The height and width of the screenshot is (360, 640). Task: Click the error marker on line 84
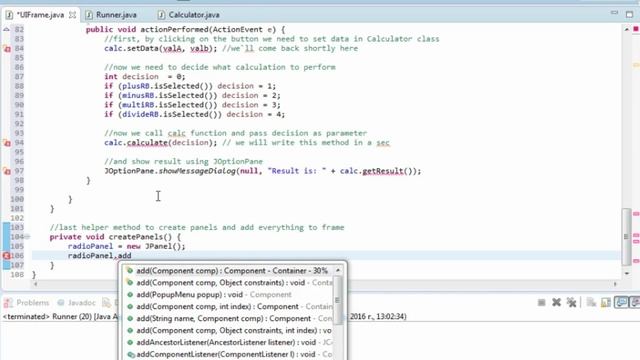pyautogui.click(x=7, y=49)
